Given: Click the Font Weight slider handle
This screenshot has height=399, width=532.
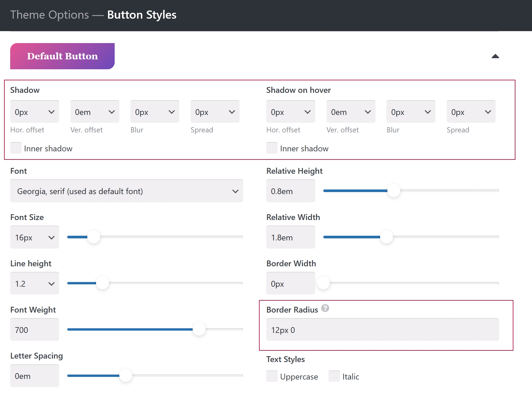Looking at the screenshot, I should tap(199, 329).
